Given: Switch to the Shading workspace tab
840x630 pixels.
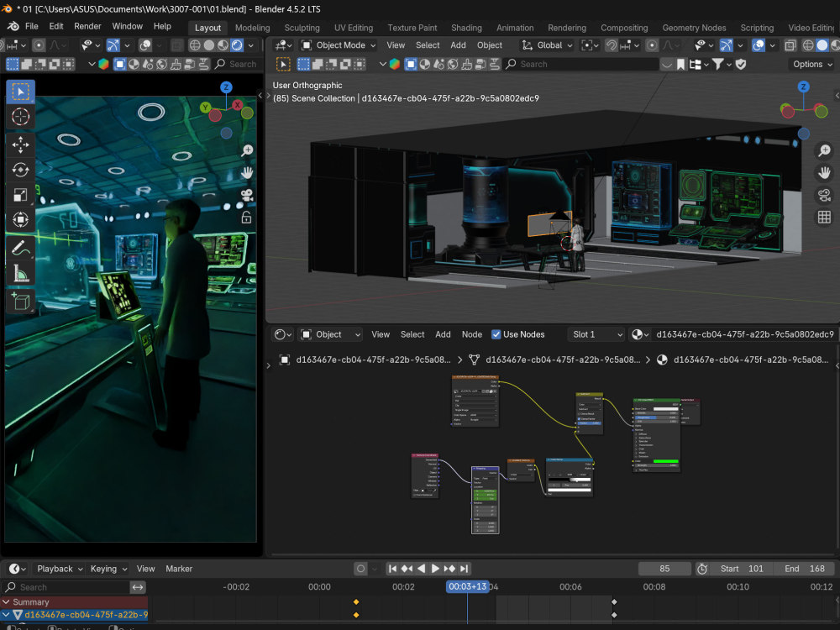Looking at the screenshot, I should pos(466,28).
